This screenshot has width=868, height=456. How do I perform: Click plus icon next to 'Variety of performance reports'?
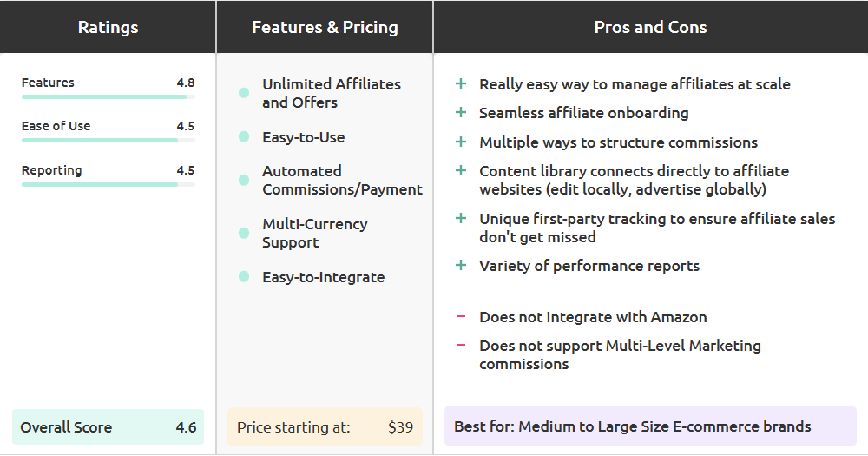click(461, 266)
